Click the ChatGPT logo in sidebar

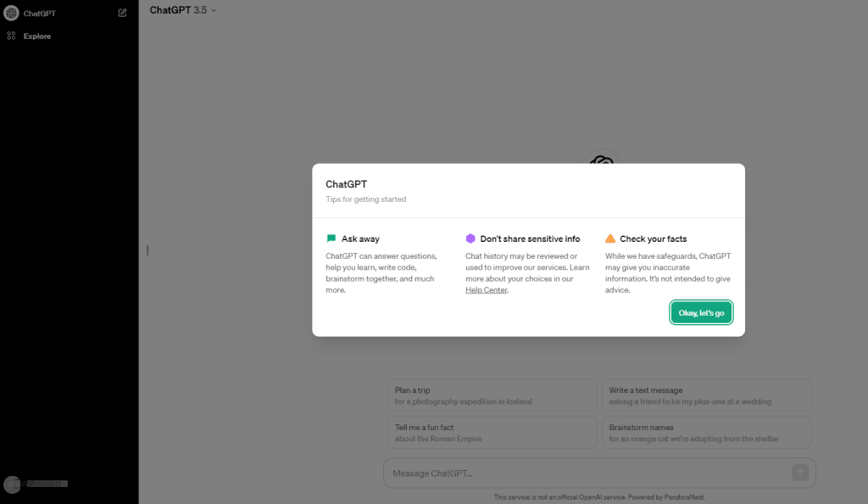coord(11,13)
